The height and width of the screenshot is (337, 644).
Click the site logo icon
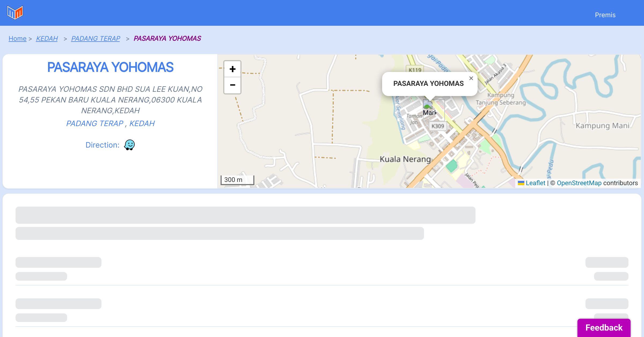(x=15, y=12)
